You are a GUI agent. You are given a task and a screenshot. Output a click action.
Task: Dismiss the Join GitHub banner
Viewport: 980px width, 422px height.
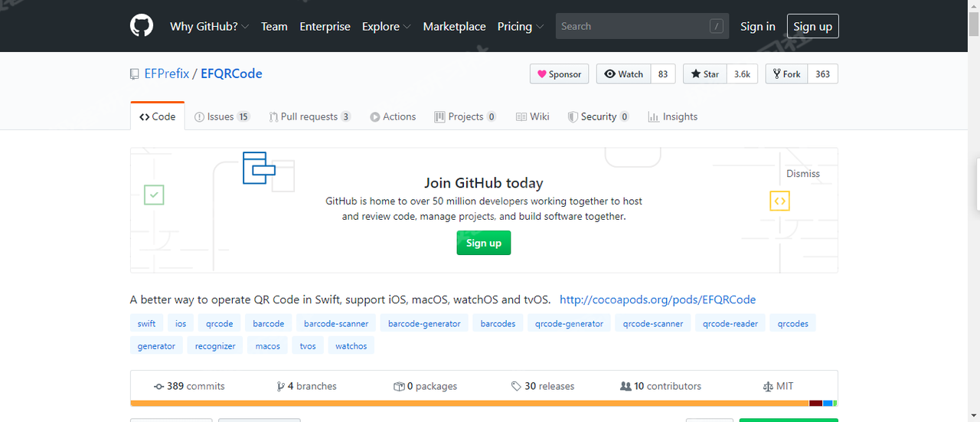pyautogui.click(x=803, y=174)
